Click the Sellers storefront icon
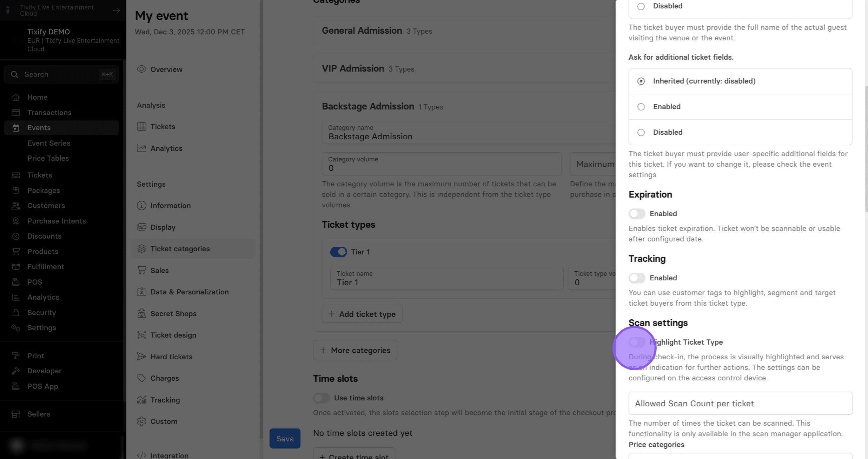The height and width of the screenshot is (459, 868). (x=15, y=414)
